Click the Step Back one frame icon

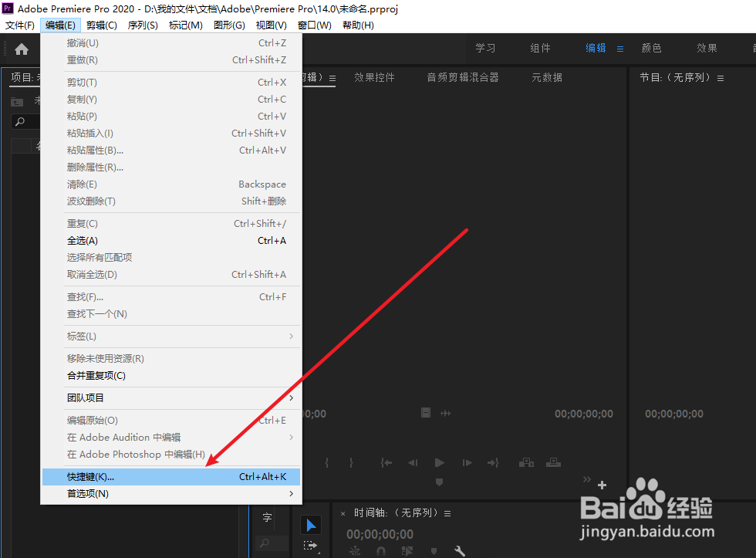click(413, 463)
